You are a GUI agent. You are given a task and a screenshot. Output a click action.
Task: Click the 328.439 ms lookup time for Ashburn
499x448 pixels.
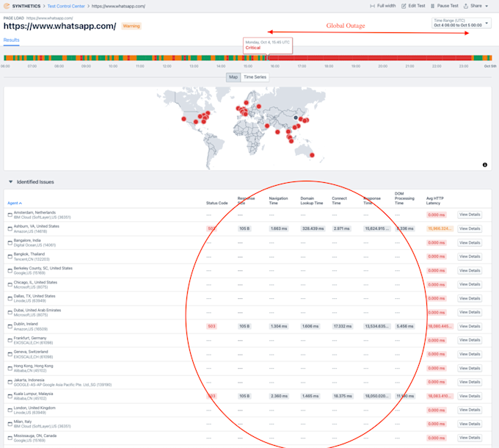click(x=313, y=228)
